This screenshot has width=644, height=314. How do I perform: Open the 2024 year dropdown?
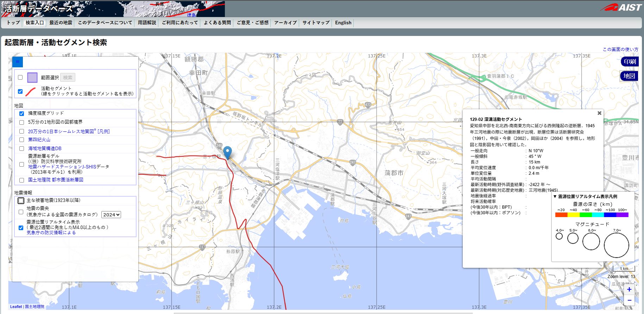pos(111,215)
